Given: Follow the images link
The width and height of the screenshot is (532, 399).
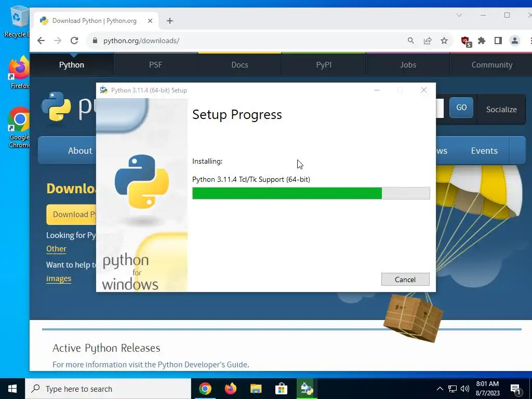Looking at the screenshot, I should pos(59,278).
